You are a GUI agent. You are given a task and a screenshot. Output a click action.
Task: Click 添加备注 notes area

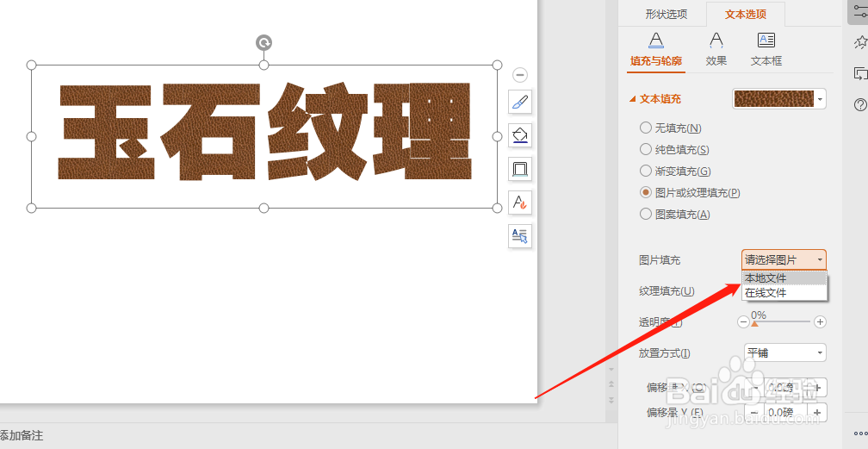pyautogui.click(x=22, y=436)
